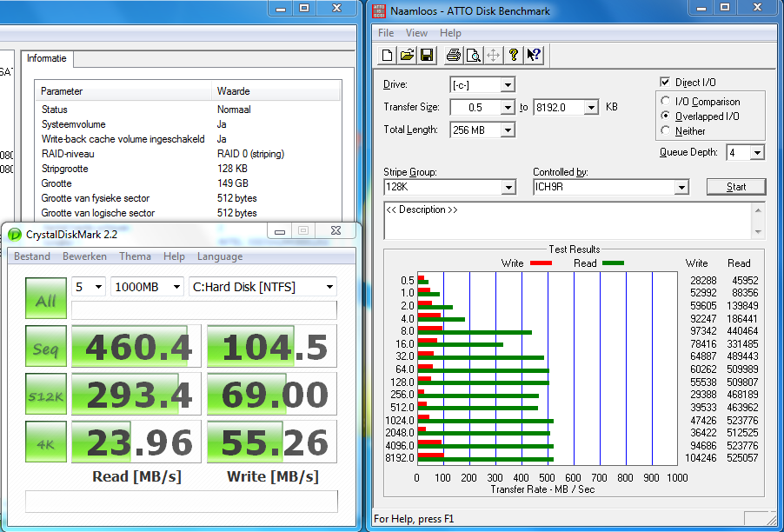The height and width of the screenshot is (532, 784).
Task: Toggle the Direct I/O checkbox
Action: click(665, 82)
